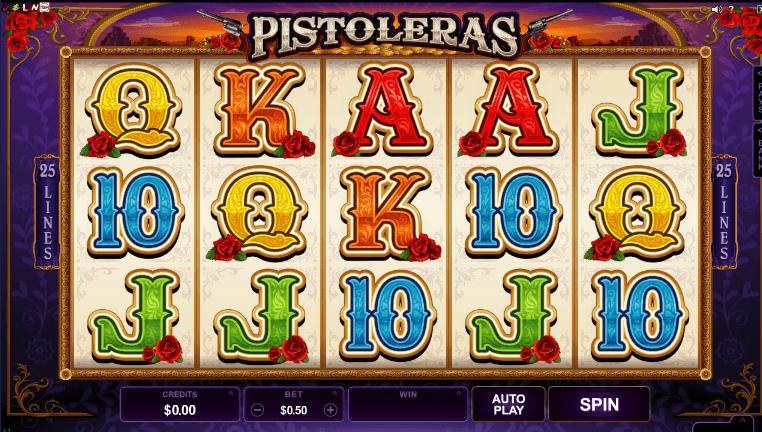Expand the Win panel arrow

pyautogui.click(x=458, y=393)
